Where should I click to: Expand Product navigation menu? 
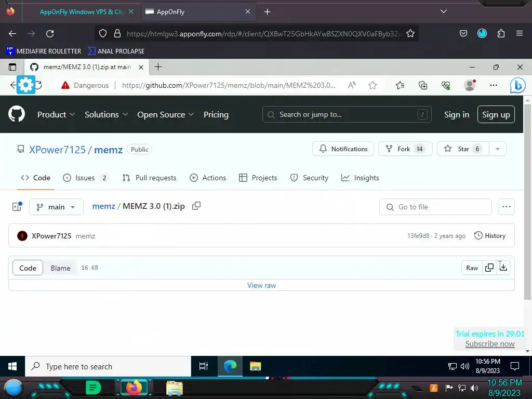56,114
